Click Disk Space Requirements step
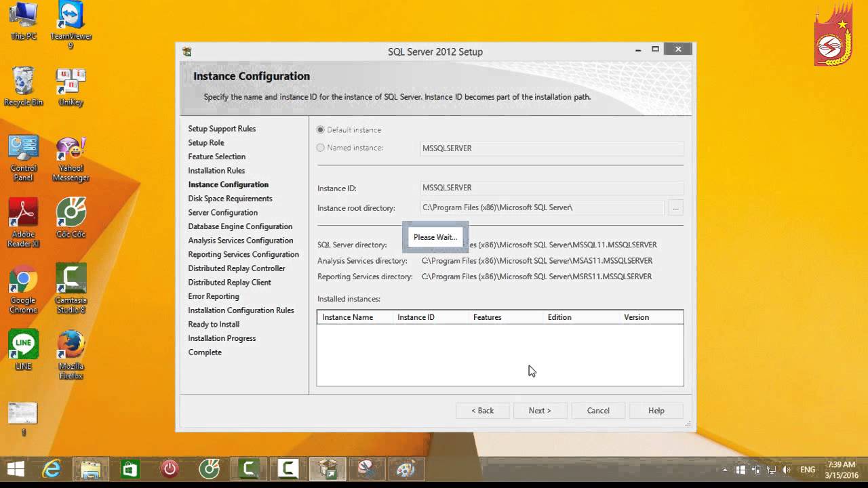Screen dimensions: 868x488 point(230,199)
